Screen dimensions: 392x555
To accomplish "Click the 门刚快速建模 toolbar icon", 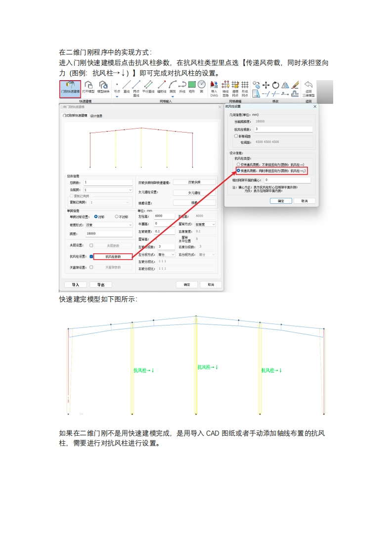I will [x=70, y=88].
